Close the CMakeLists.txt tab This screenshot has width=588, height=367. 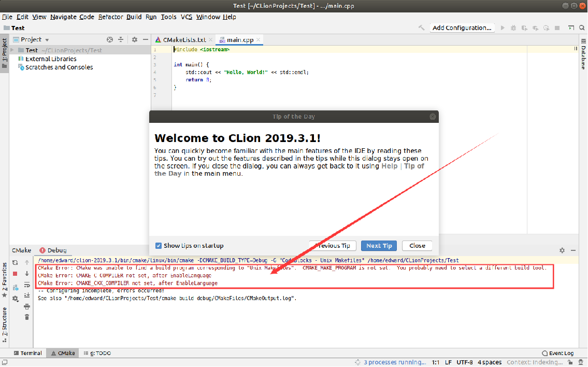coord(211,39)
